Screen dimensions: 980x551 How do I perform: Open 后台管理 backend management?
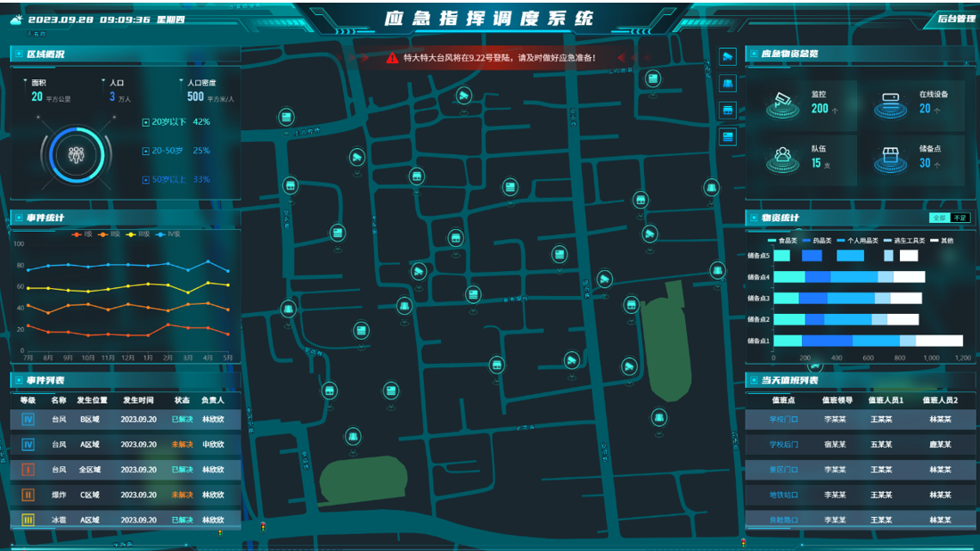[956, 19]
